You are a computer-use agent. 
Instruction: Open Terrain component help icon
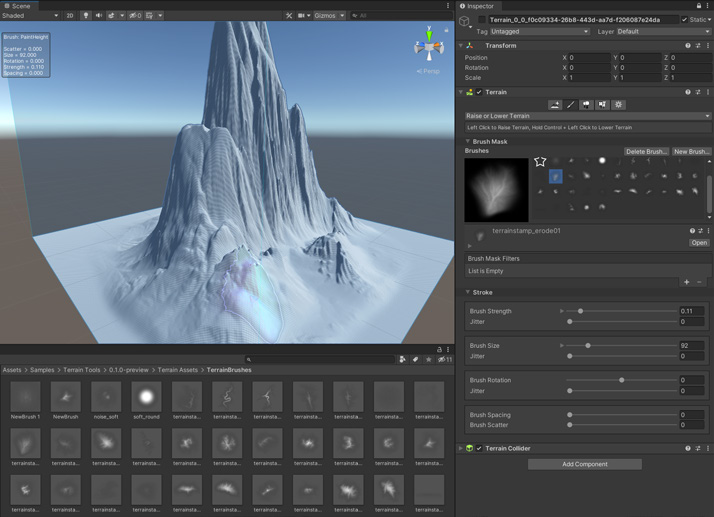[688, 92]
